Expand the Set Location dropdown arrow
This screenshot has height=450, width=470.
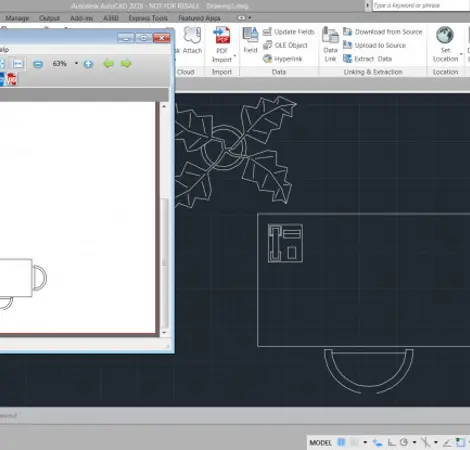(x=461, y=54)
